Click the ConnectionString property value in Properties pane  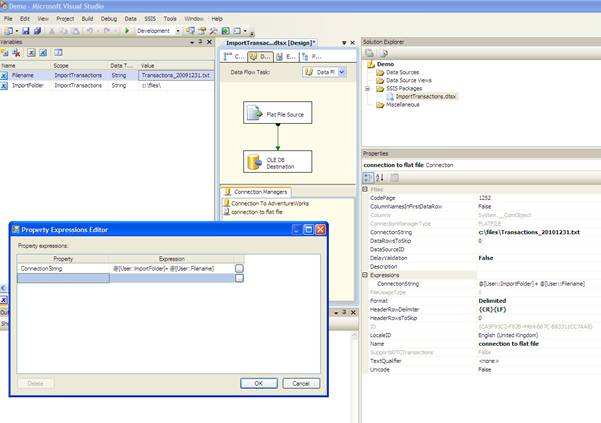(x=529, y=232)
